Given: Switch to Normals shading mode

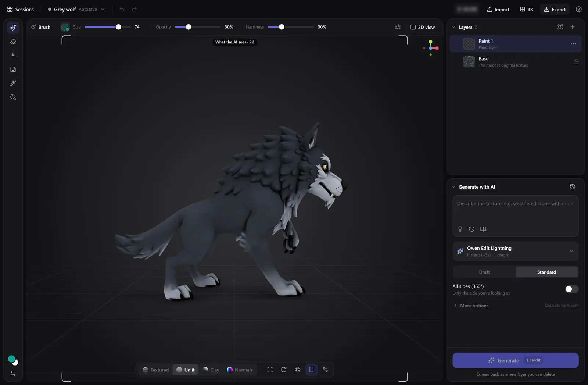Looking at the screenshot, I should (240, 370).
